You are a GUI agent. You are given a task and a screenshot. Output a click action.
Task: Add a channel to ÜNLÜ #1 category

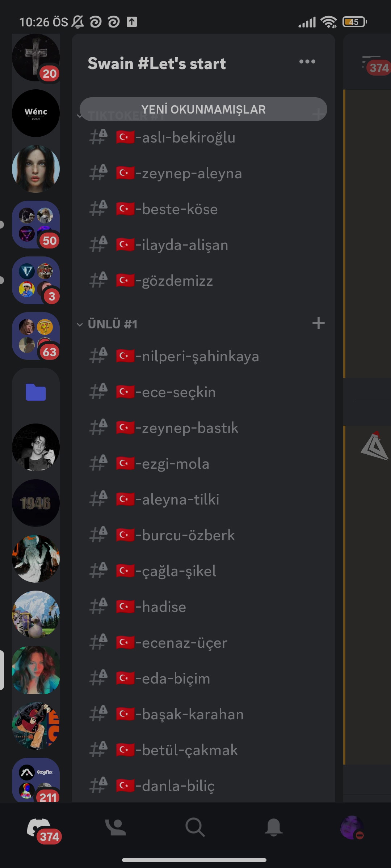pos(318,323)
